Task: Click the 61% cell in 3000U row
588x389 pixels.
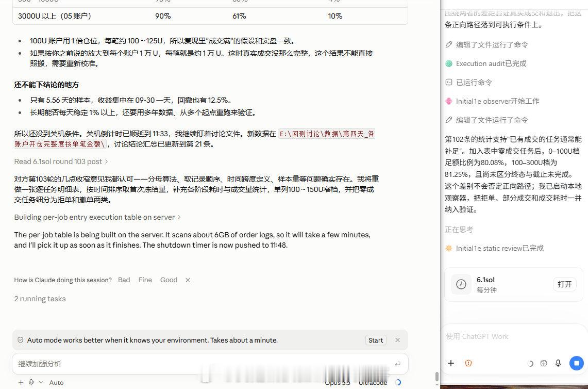Action: [x=239, y=16]
